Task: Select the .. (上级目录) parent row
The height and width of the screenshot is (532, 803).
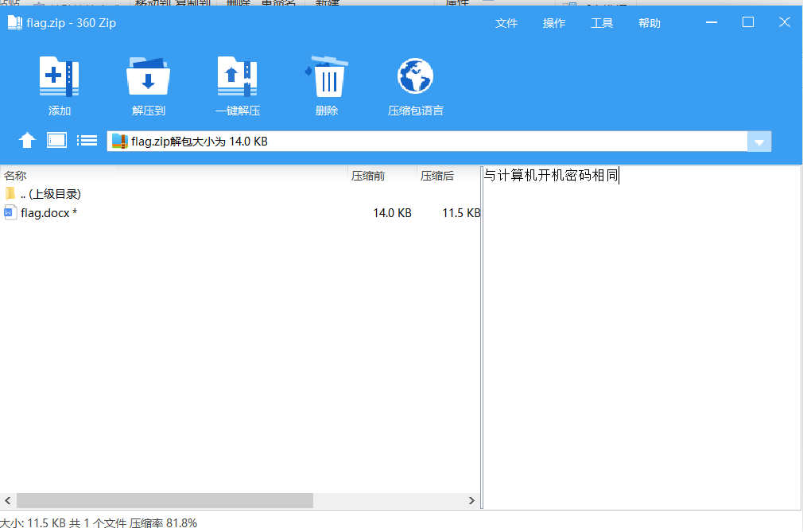Action: click(x=240, y=194)
